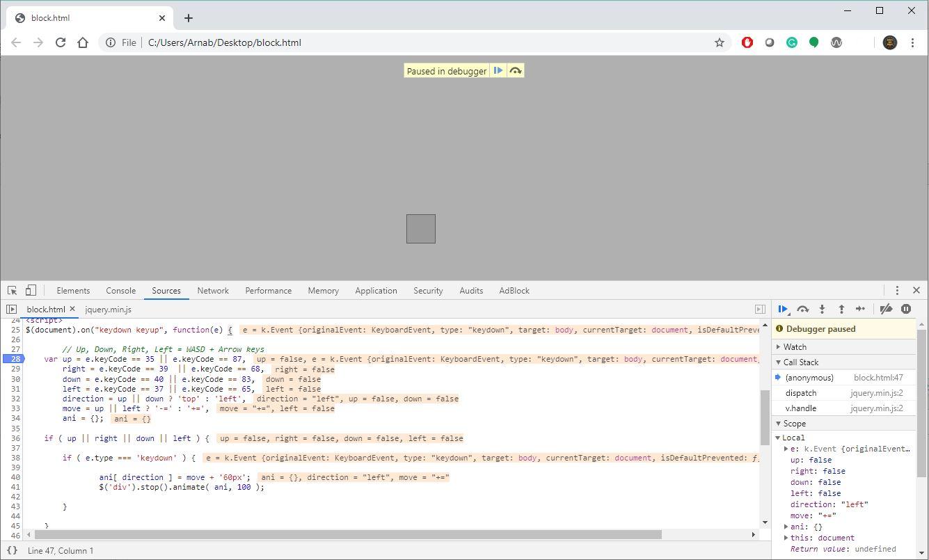This screenshot has height=560, width=929.
Task: Step into next function call
Action: [822, 309]
